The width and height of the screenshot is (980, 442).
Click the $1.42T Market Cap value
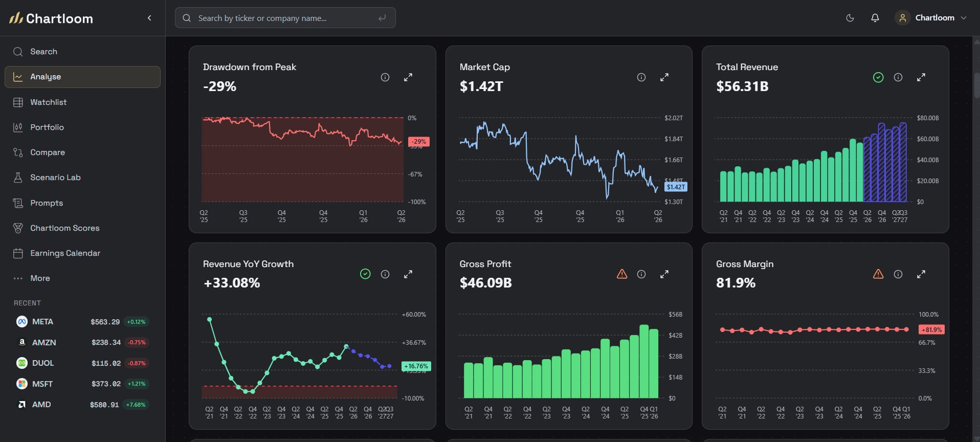pos(481,86)
